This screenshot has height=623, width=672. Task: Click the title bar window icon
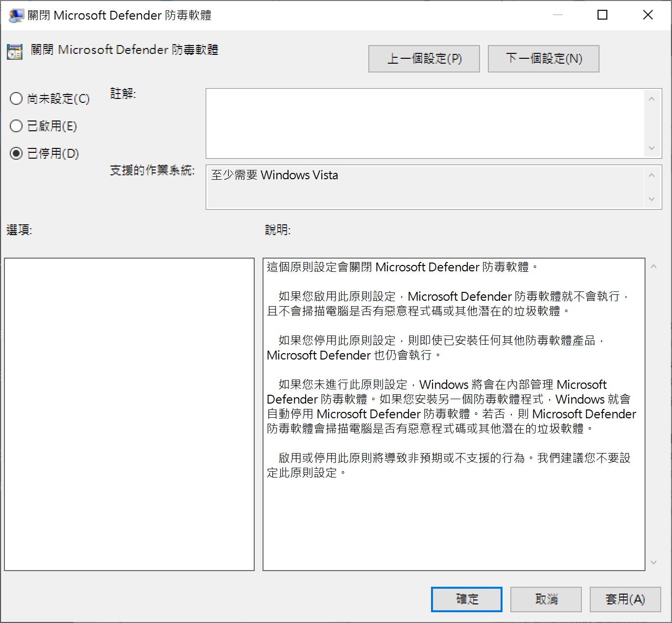(x=16, y=15)
